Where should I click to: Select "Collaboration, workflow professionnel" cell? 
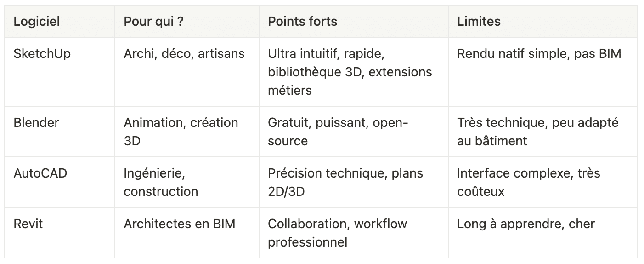tap(353, 233)
